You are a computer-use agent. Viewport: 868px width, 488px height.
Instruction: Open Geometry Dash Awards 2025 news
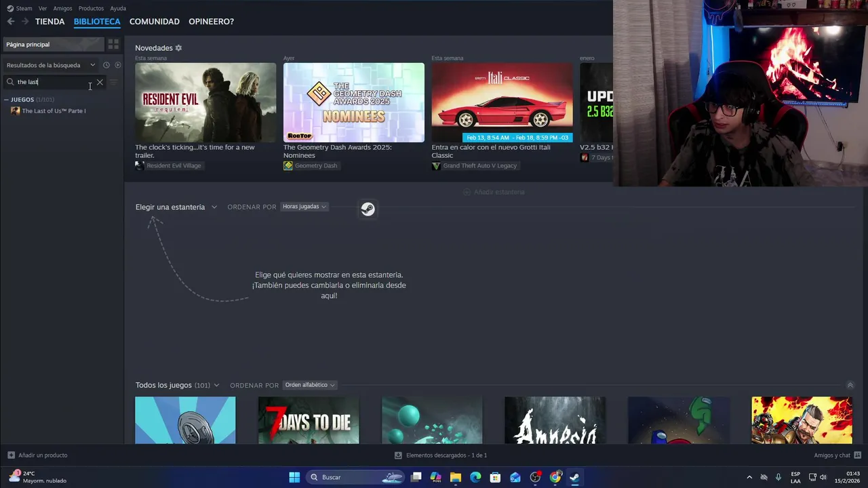pyautogui.click(x=354, y=102)
